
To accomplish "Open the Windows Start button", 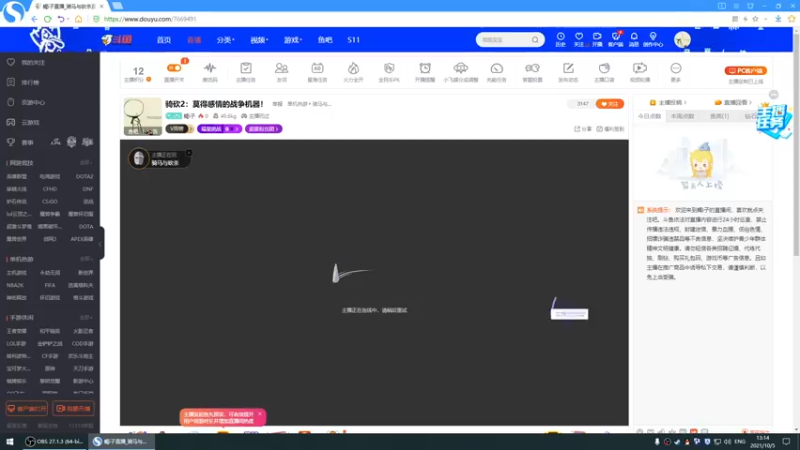I will coord(10,442).
